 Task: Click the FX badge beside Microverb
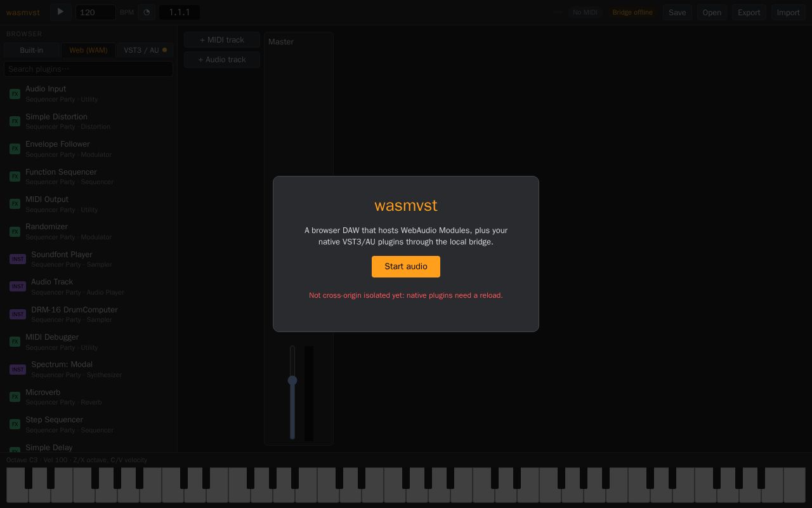[15, 397]
